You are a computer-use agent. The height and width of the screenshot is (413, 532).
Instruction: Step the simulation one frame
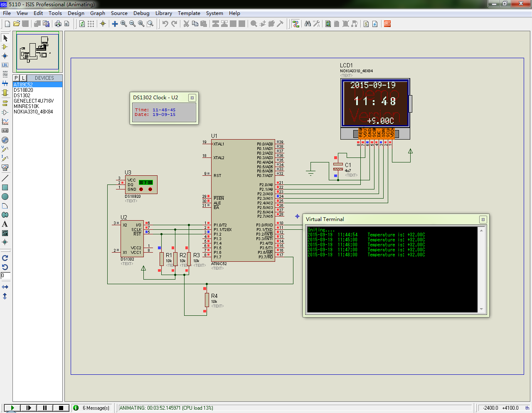(x=28, y=408)
